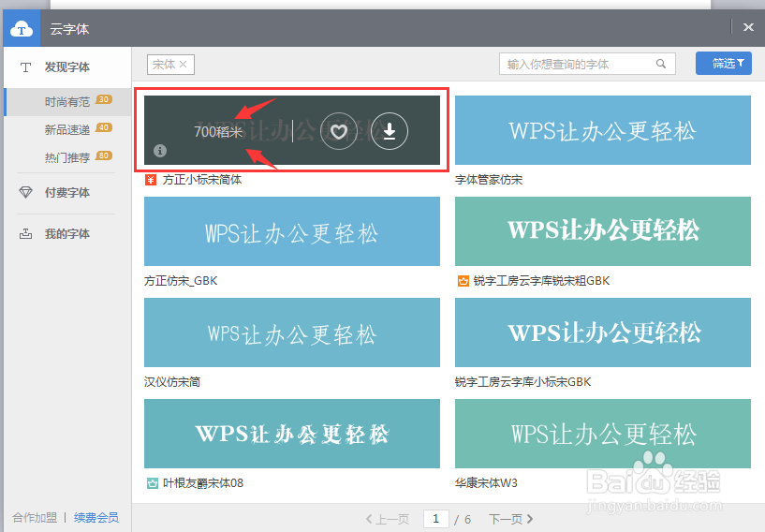This screenshot has height=532, width=765.
Task: Open the 发现字体 section
Action: coord(66,66)
